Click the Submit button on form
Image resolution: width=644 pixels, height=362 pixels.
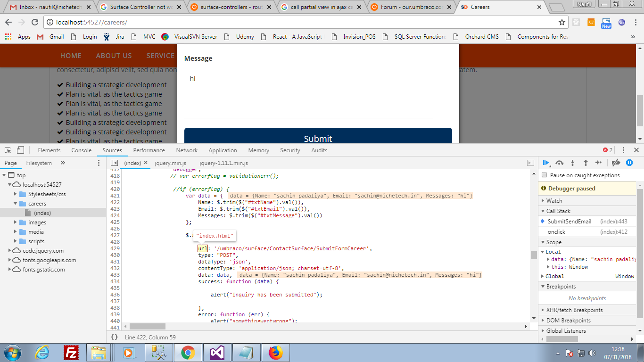[x=318, y=136]
